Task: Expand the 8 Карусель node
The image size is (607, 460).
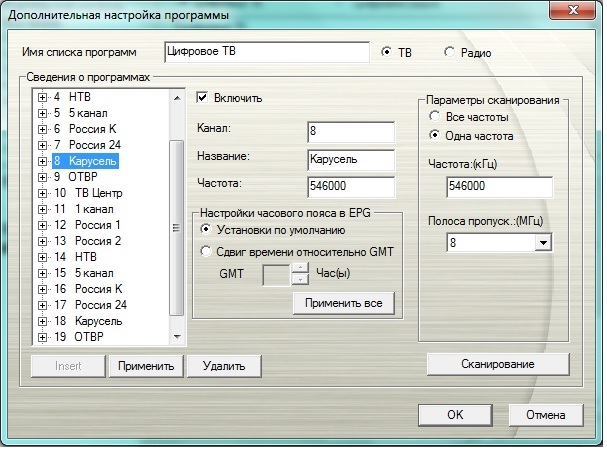Action: click(x=42, y=161)
